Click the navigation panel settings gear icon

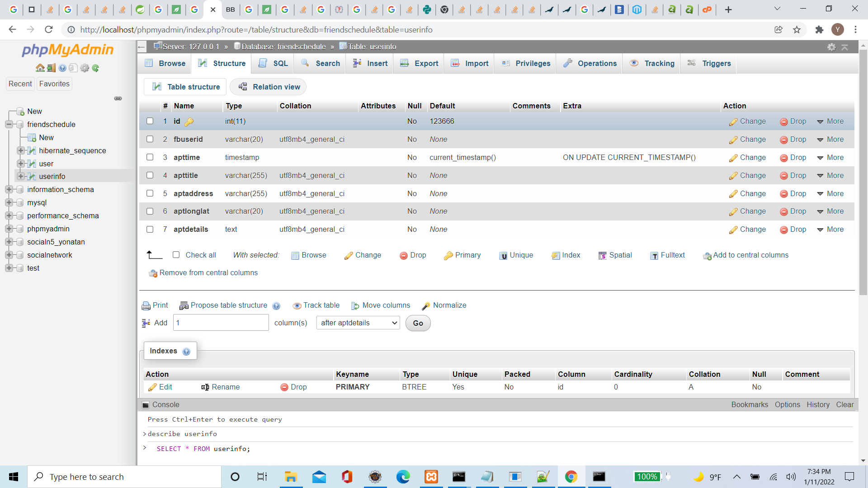[x=85, y=68]
